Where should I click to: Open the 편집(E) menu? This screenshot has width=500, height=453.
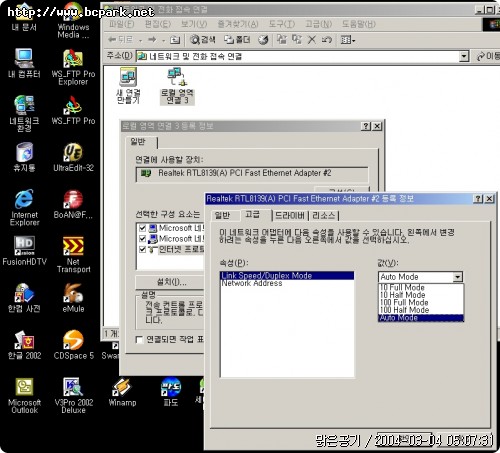pos(158,24)
